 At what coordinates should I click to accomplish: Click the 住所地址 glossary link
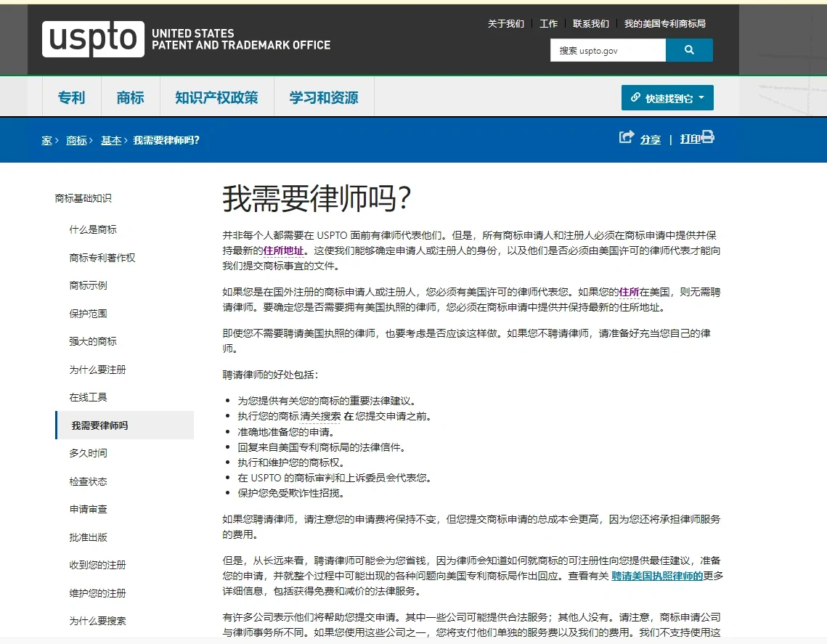pyautogui.click(x=284, y=250)
